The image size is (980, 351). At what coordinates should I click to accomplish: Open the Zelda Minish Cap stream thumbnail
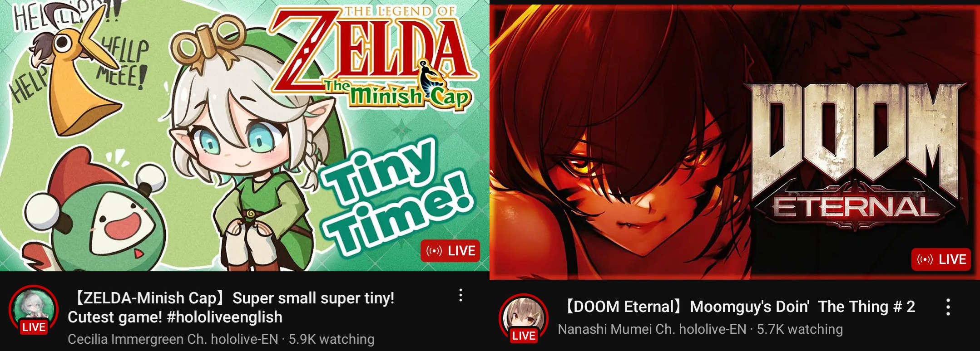(244, 136)
